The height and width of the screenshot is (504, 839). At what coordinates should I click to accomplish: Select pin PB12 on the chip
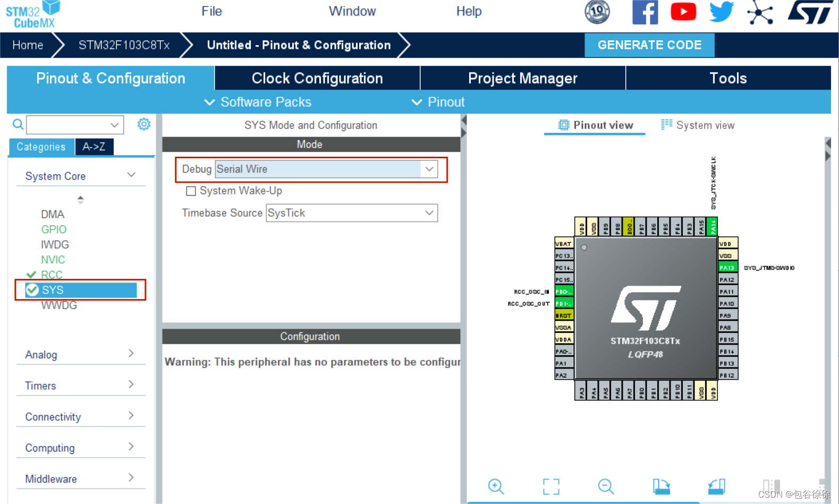(x=727, y=375)
